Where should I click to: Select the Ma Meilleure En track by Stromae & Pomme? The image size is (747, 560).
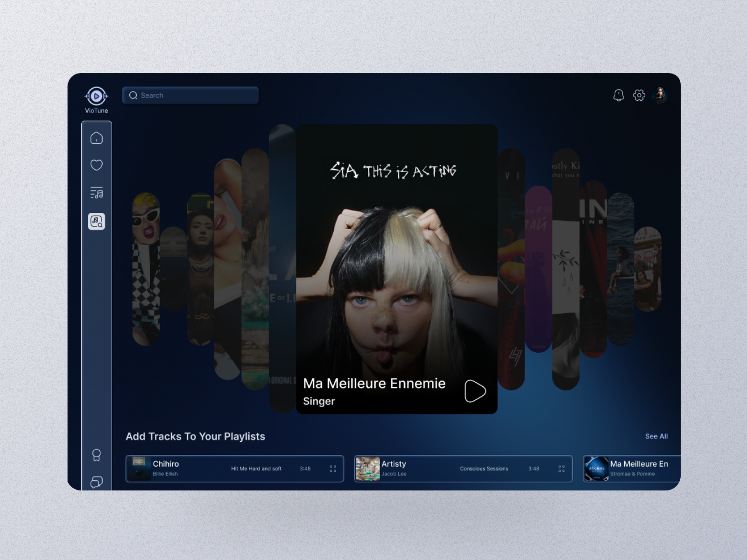[640, 464]
